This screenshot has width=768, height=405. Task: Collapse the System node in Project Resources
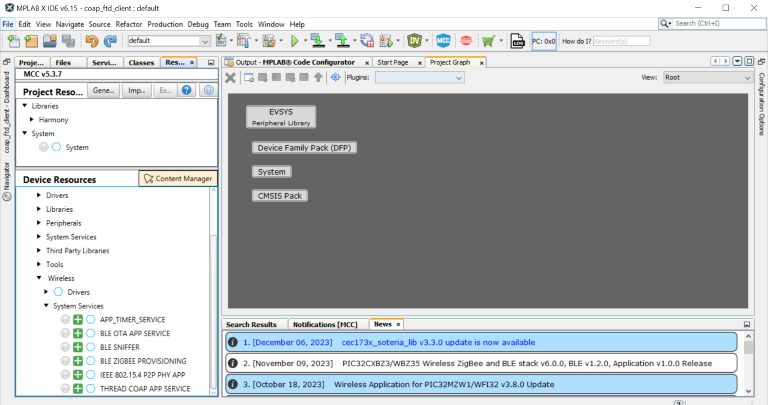(24, 133)
